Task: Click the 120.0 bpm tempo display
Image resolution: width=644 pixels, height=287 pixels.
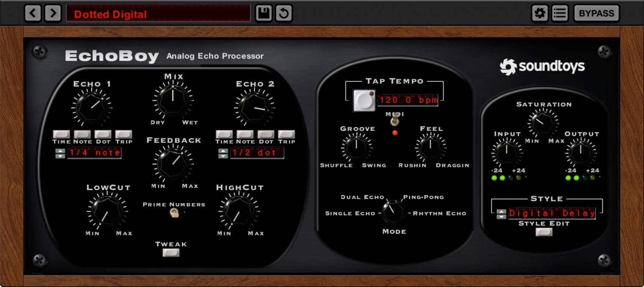Action: (408, 100)
